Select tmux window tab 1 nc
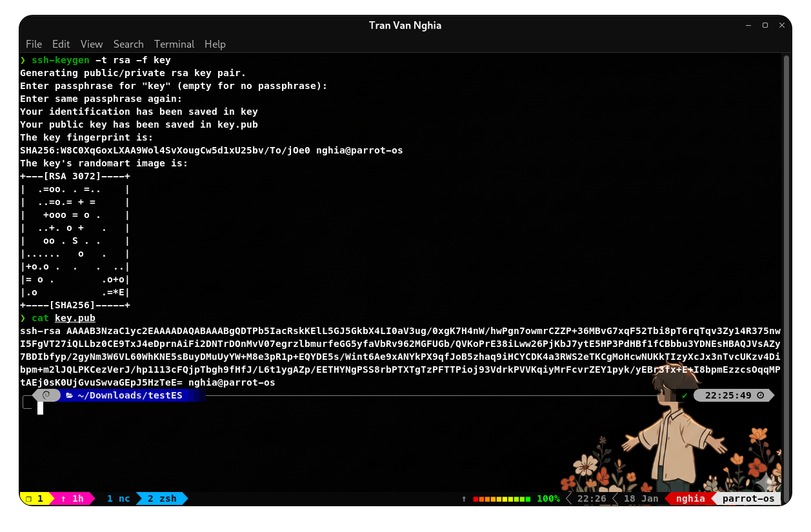 point(118,498)
